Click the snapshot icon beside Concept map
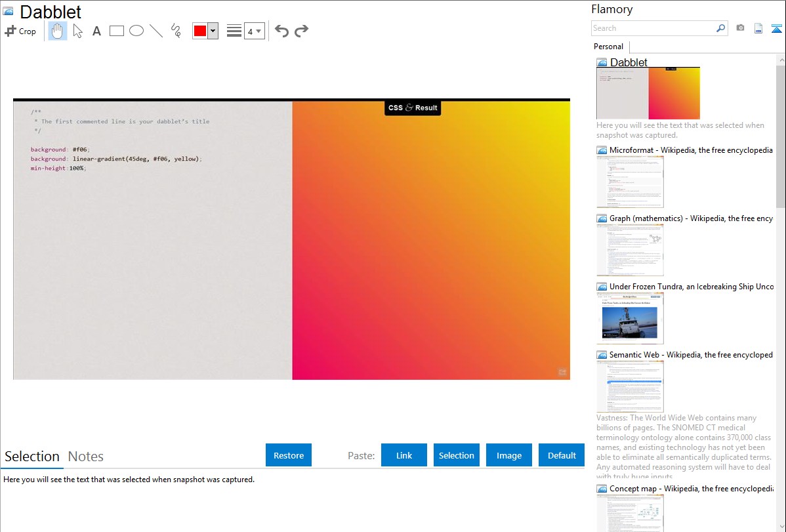Screen dimensions: 786x532 click(x=602, y=489)
